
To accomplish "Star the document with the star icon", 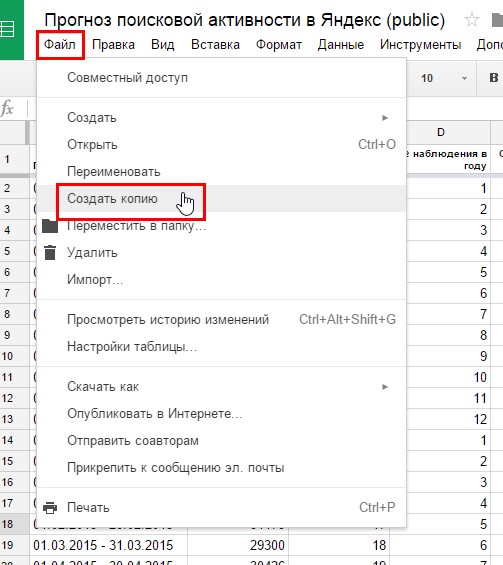I will point(472,20).
